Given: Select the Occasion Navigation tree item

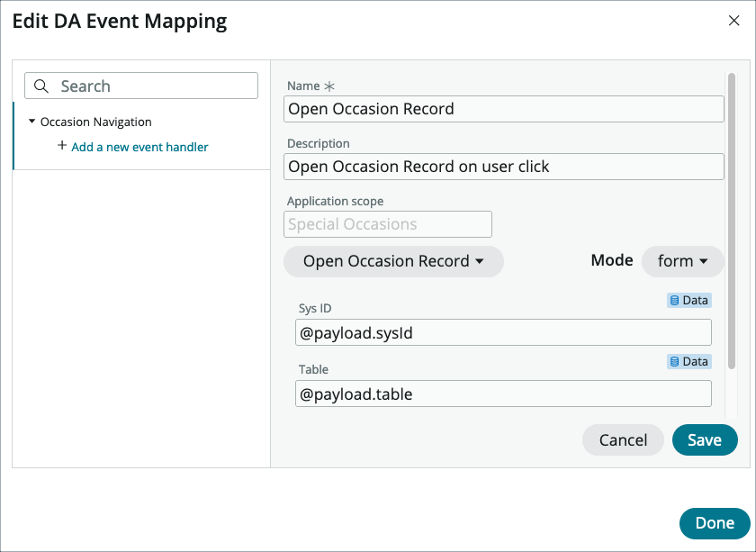Looking at the screenshot, I should 94,122.
